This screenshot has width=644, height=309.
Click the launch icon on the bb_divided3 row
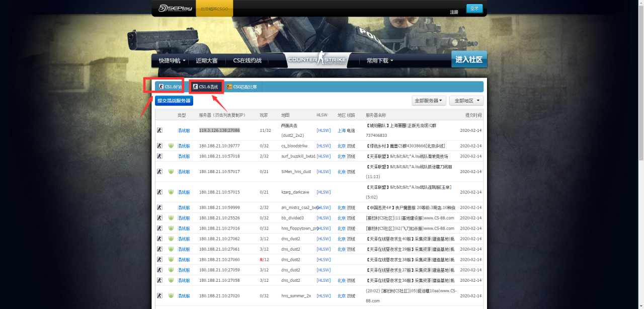point(159,217)
